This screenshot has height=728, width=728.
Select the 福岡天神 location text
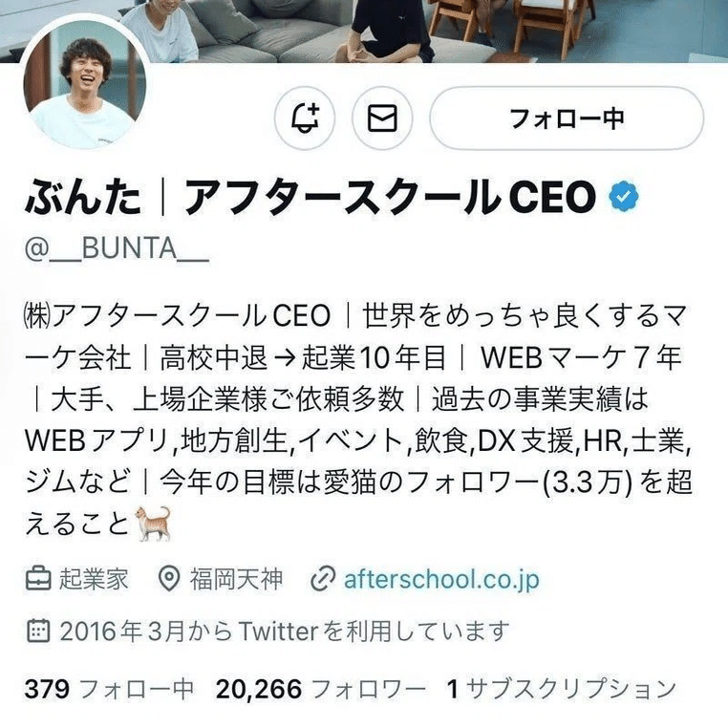[236, 579]
